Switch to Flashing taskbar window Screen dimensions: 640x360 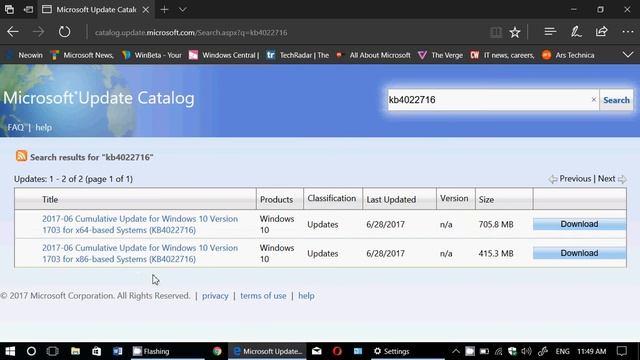coord(169,351)
